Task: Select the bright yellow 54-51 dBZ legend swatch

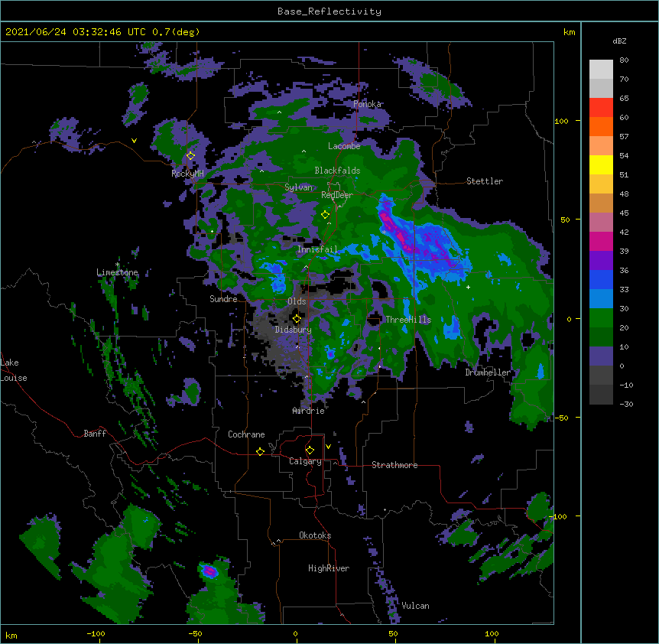Action: 601,164
